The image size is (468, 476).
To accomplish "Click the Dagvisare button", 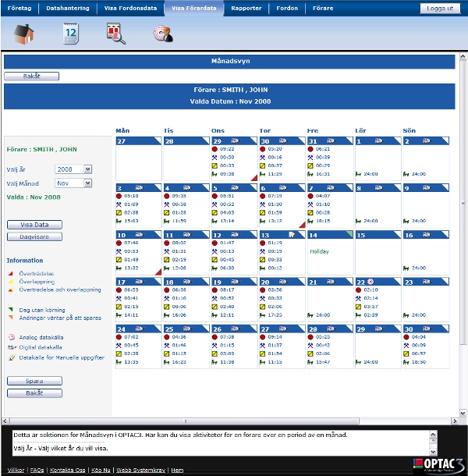I will point(34,236).
